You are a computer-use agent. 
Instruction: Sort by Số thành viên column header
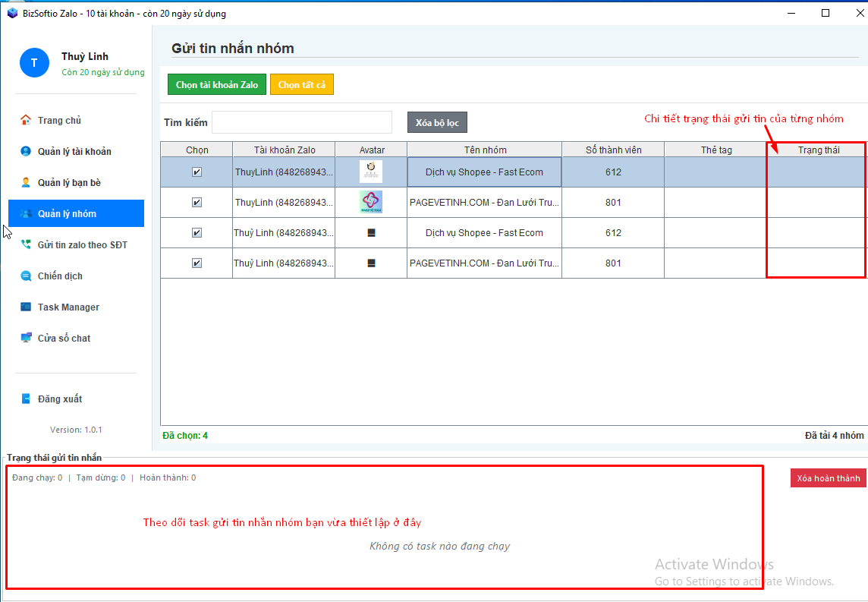(613, 150)
